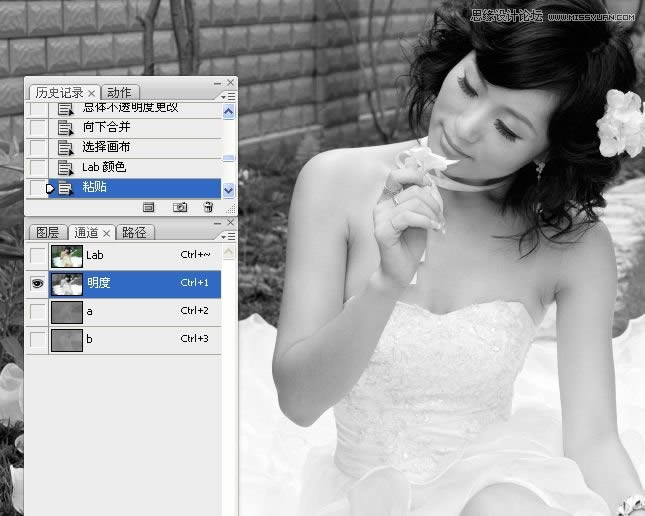Open the 路径 (Paths) tab
Viewport: 645px width, 516px height.
134,232
